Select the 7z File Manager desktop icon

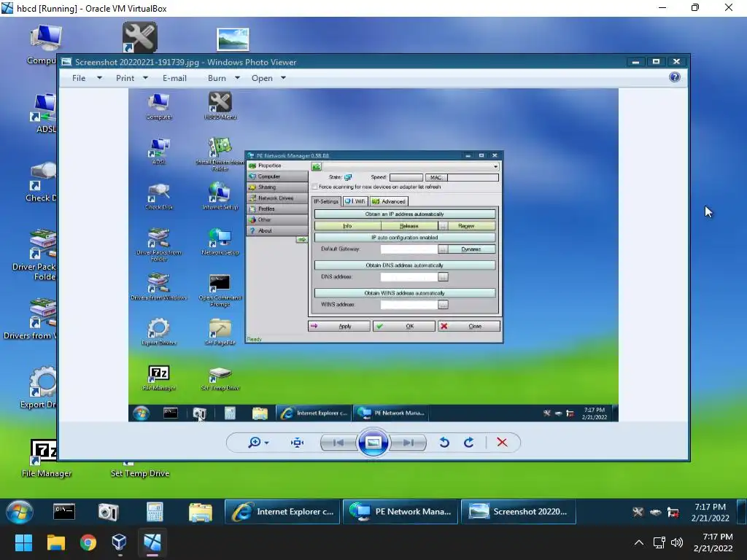click(44, 458)
